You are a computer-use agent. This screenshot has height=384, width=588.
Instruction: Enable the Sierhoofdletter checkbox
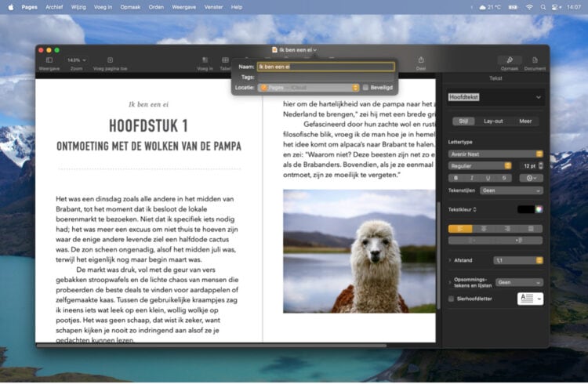[451, 299]
